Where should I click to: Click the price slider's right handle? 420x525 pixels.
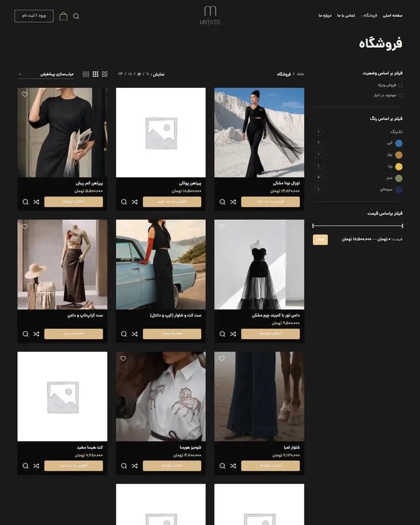coord(402,226)
